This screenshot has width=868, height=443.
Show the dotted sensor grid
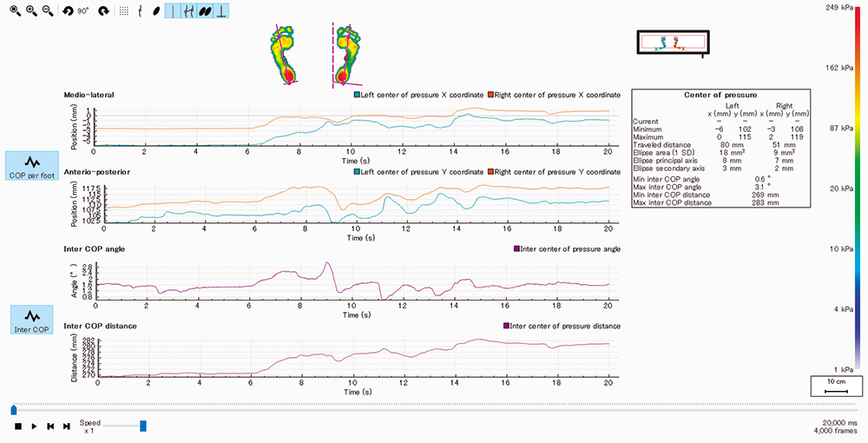124,11
